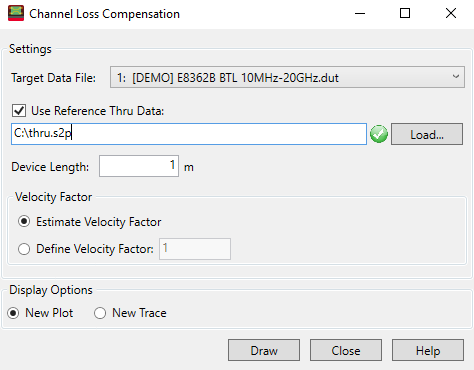
Task: Click the Define Velocity Factor value box
Action: 195,249
